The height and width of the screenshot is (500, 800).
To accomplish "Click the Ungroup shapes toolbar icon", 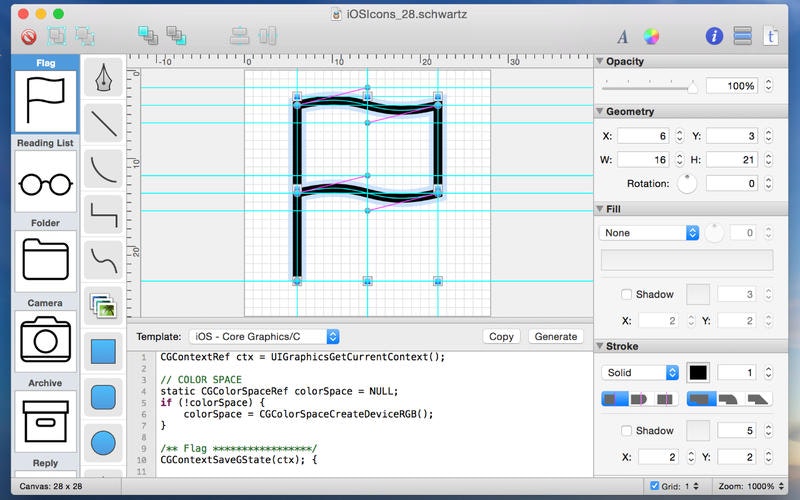I will click(85, 36).
